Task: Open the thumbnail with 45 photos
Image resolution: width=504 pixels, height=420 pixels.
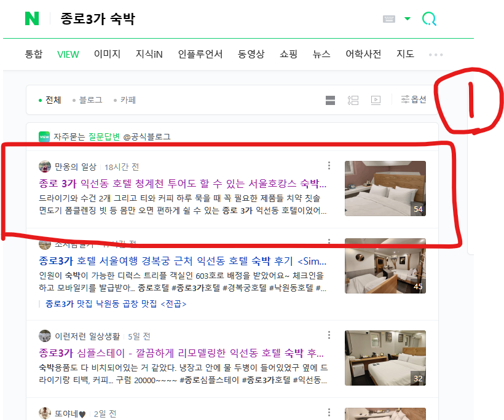Action: 385,265
